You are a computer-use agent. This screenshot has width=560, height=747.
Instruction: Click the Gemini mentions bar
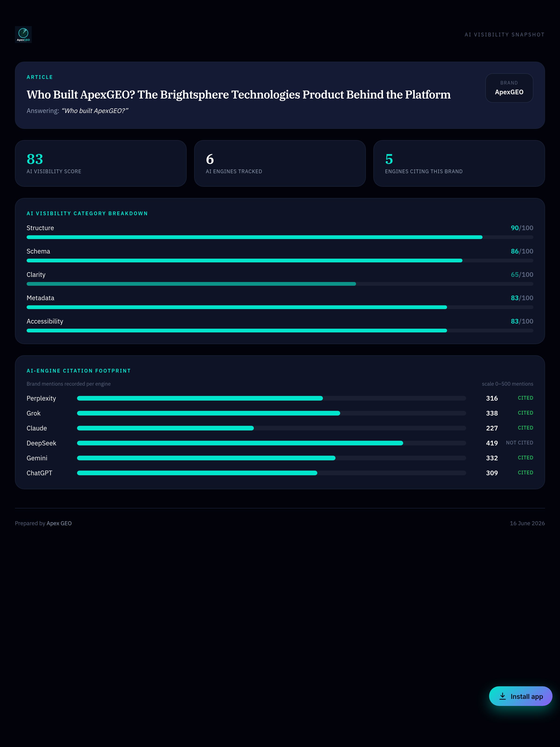click(271, 458)
